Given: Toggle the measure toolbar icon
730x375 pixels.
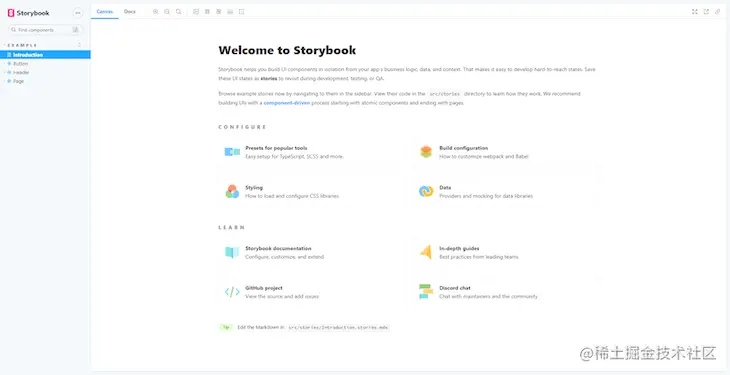Looking at the screenshot, I should [230, 12].
